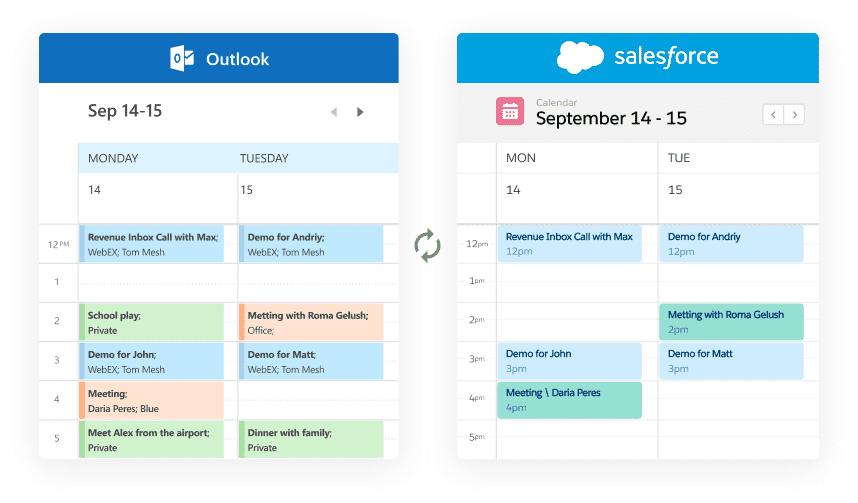Click the Outlook logo icon
This screenshot has width=858, height=503.
pos(182,59)
